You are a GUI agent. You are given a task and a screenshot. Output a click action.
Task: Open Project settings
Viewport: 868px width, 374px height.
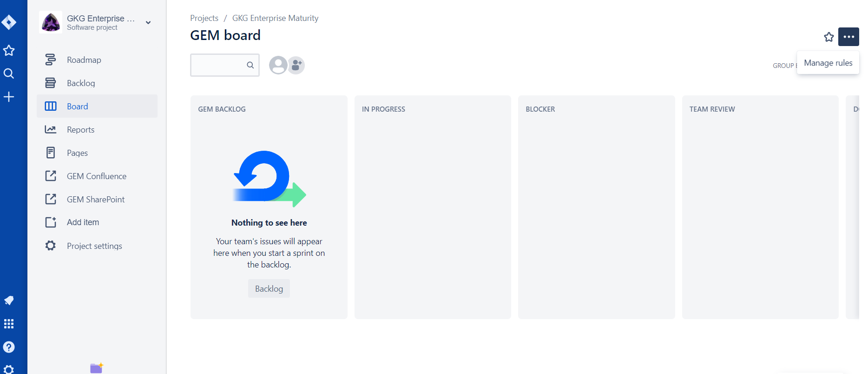click(x=97, y=246)
